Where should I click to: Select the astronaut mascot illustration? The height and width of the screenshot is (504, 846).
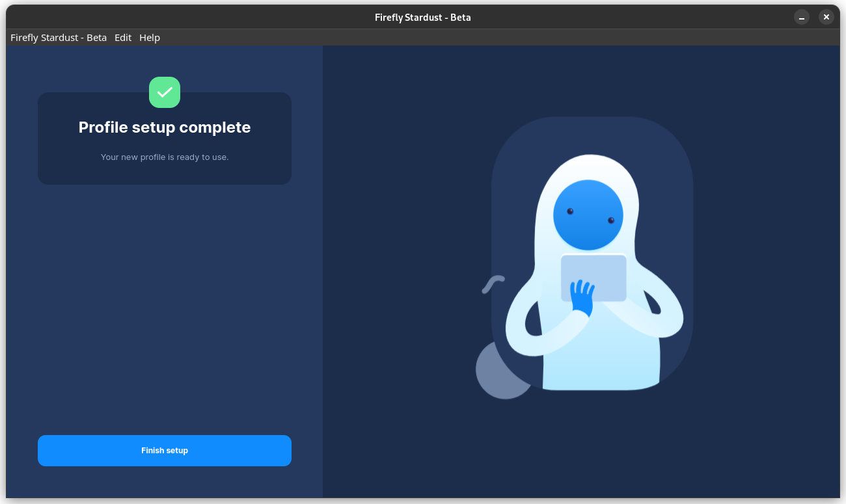pyautogui.click(x=589, y=260)
